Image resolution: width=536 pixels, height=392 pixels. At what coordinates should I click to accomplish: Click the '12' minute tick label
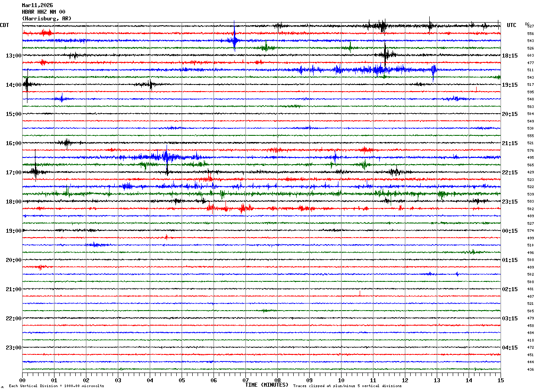click(405, 380)
